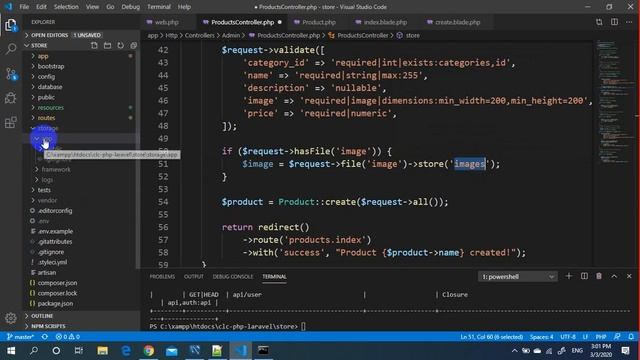Split the terminal panel

584,276
